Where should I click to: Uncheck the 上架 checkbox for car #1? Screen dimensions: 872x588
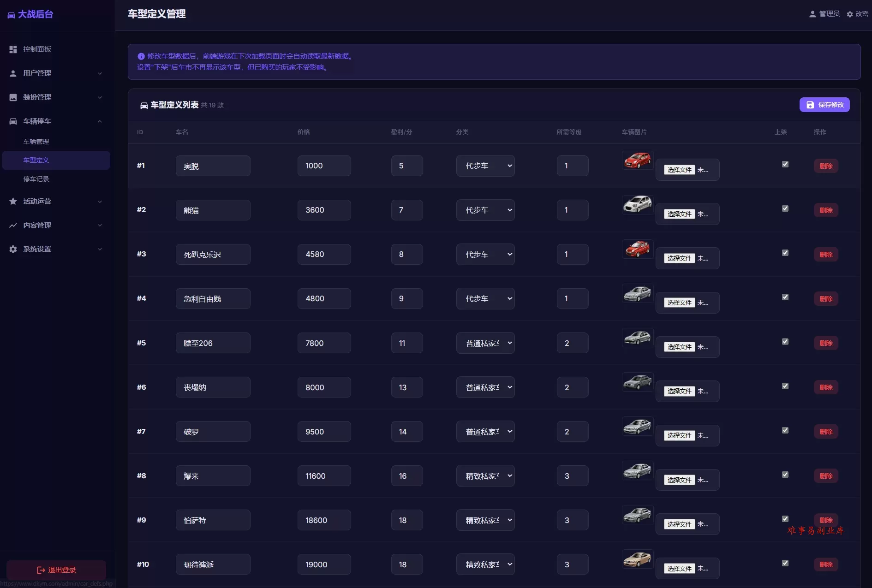click(x=785, y=164)
